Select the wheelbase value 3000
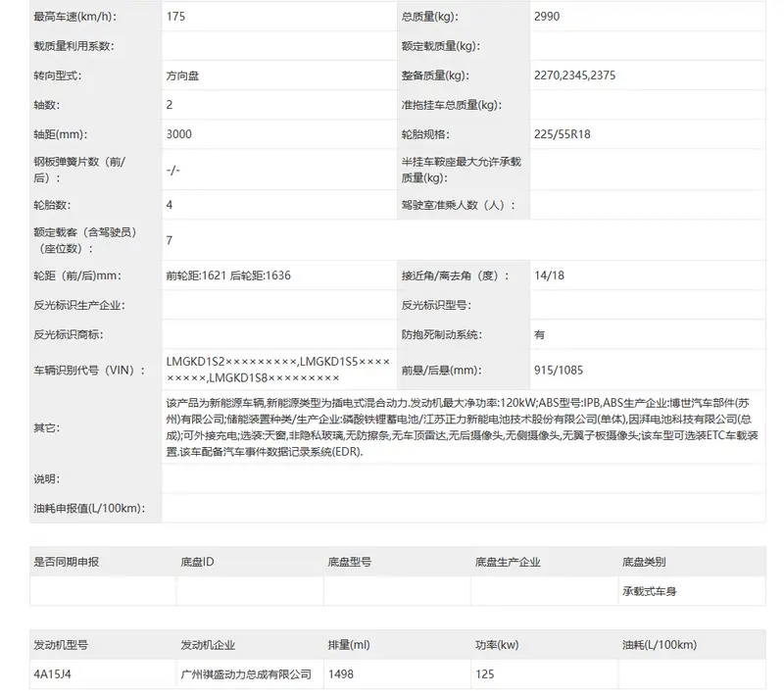784x697 pixels. [x=179, y=134]
